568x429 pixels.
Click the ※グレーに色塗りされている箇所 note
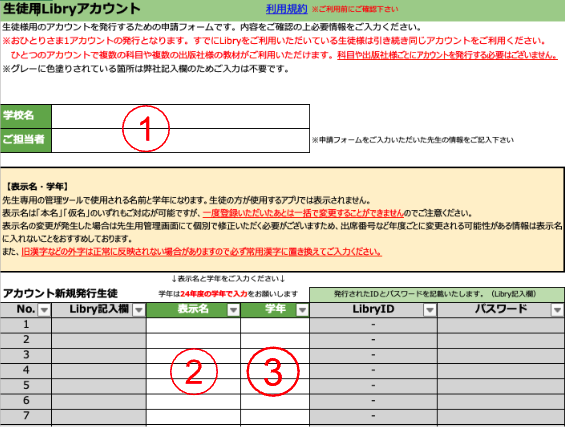click(146, 69)
